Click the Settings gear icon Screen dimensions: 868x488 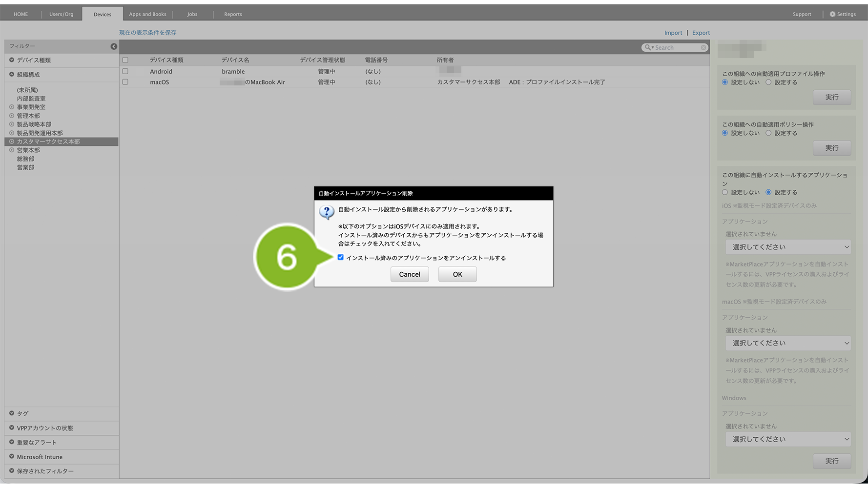(x=832, y=14)
